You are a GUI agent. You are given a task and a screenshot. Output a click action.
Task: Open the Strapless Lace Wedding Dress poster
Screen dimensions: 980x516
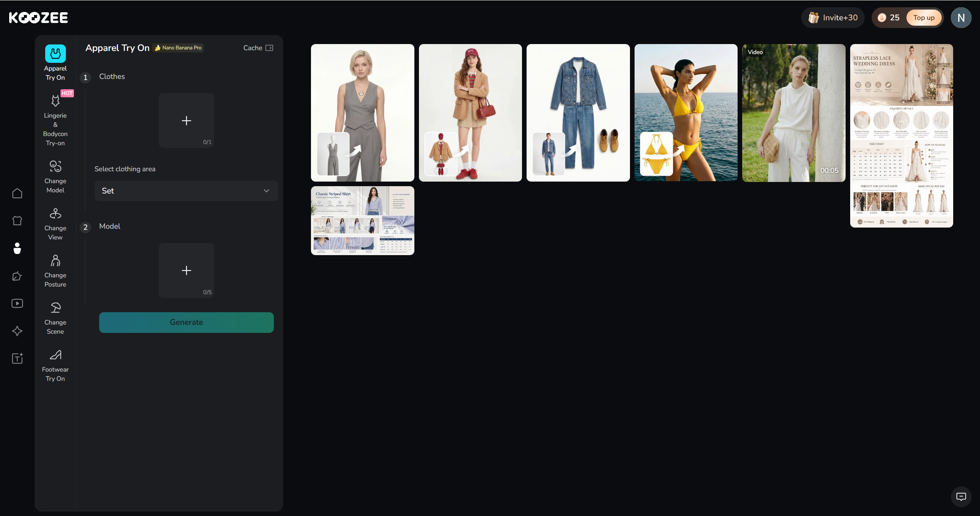[x=901, y=136]
